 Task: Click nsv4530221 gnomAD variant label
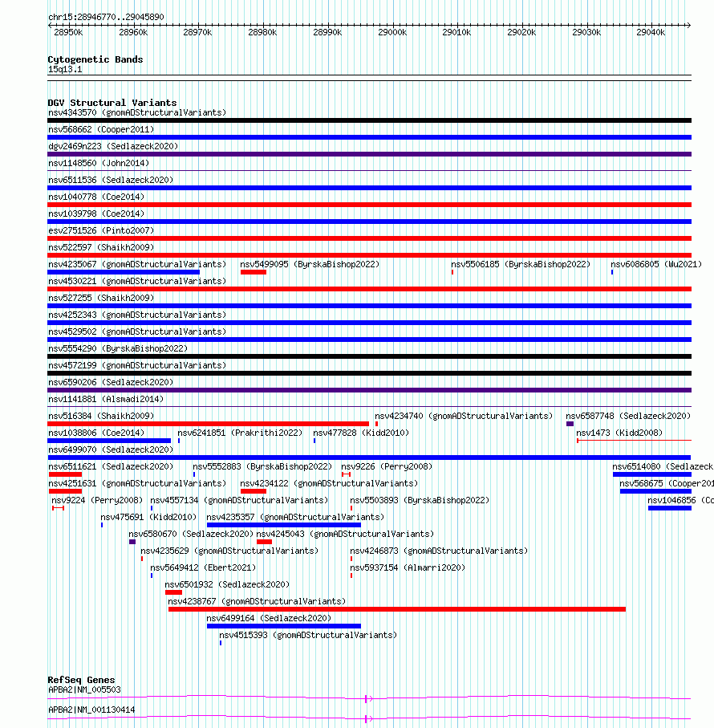click(137, 282)
